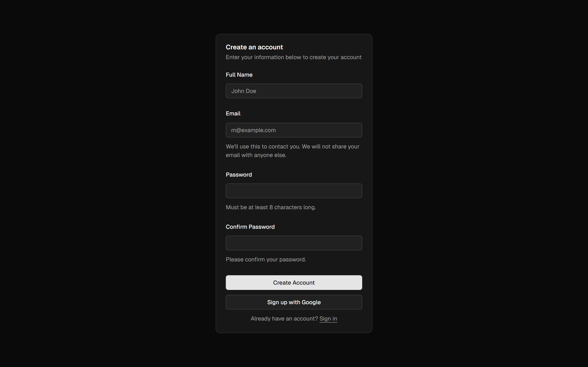The width and height of the screenshot is (588, 367).
Task: Click the Email label text
Action: click(233, 113)
